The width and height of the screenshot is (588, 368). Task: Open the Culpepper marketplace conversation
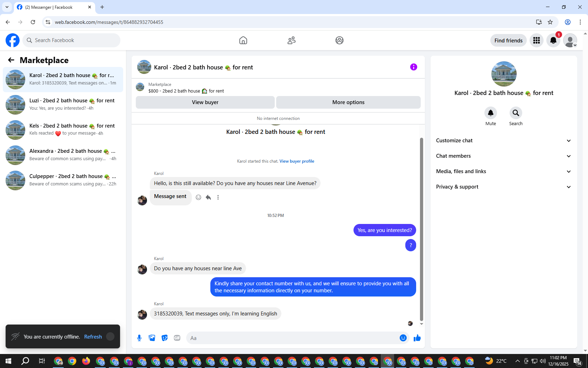[63, 180]
